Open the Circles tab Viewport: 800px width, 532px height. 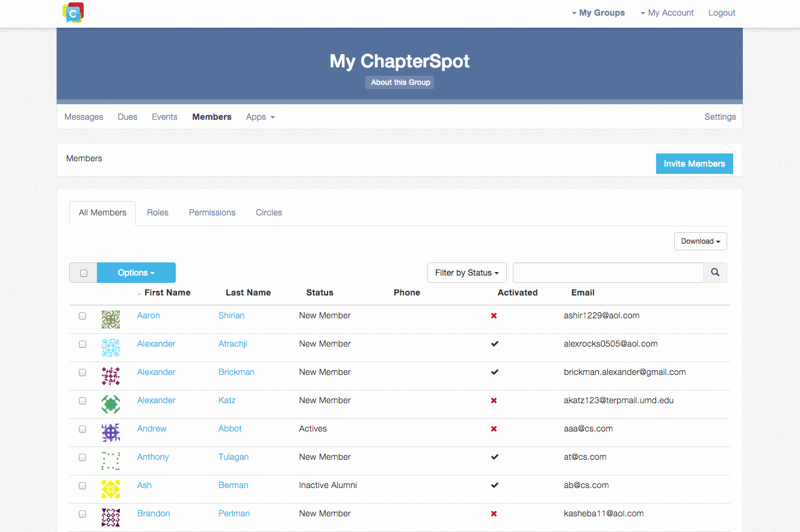pyautogui.click(x=269, y=213)
